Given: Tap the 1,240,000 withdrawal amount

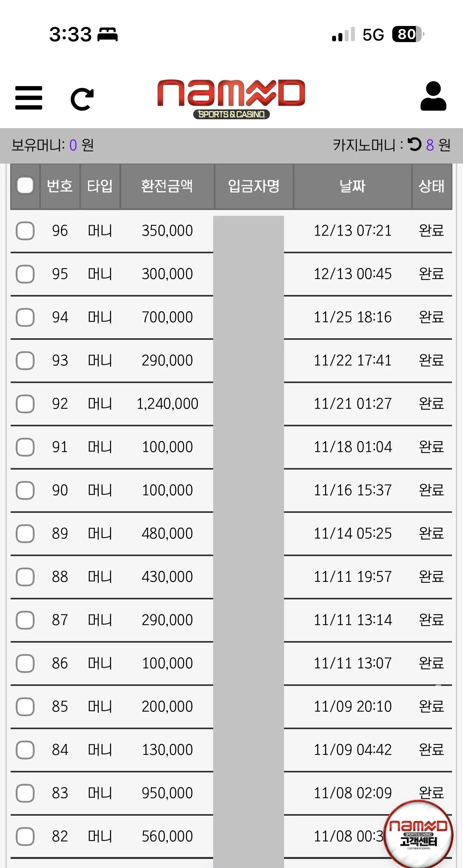Looking at the screenshot, I should click(167, 404).
